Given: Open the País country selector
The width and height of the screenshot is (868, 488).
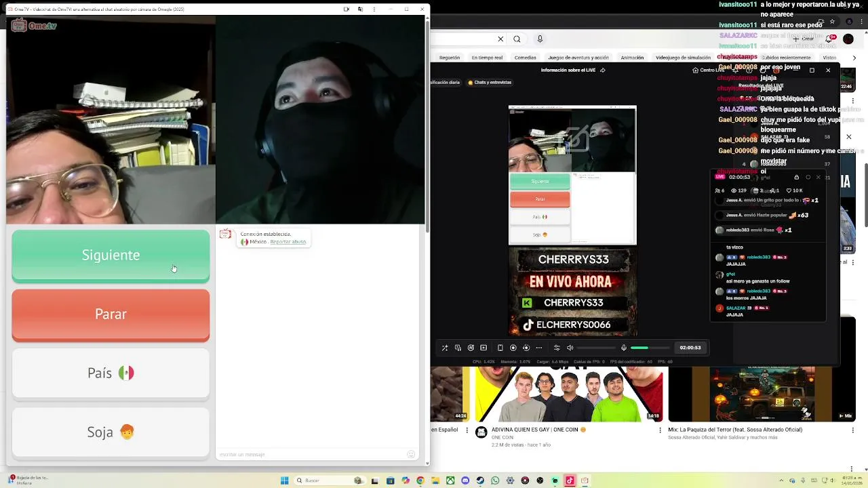Looking at the screenshot, I should point(111,373).
